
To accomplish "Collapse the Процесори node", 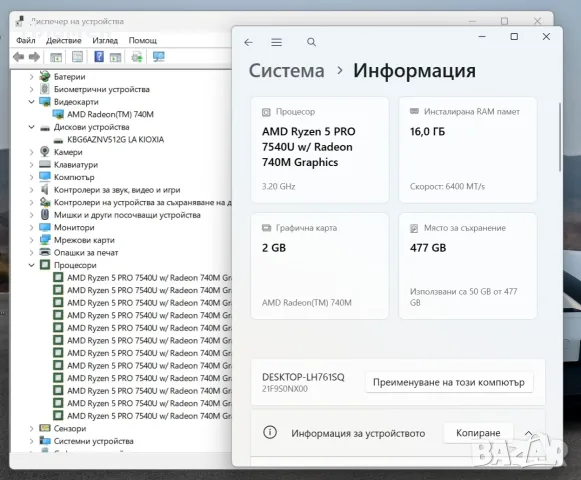I will (31, 265).
